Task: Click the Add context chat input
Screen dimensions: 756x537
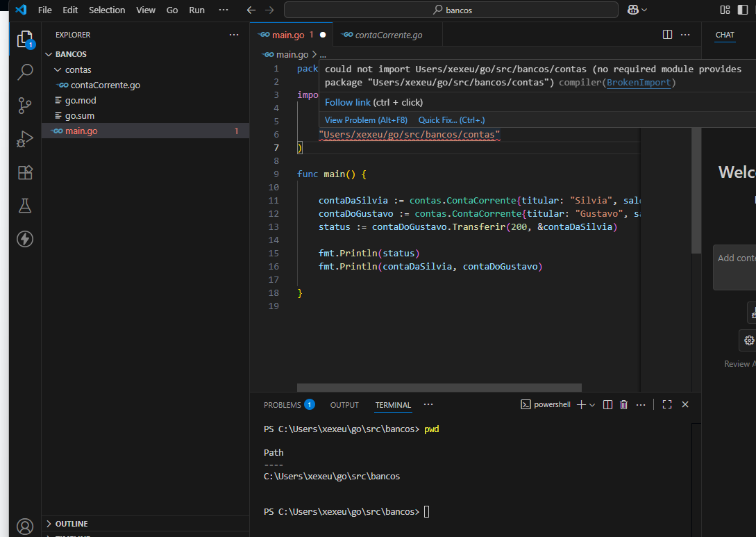Action: [x=734, y=267]
